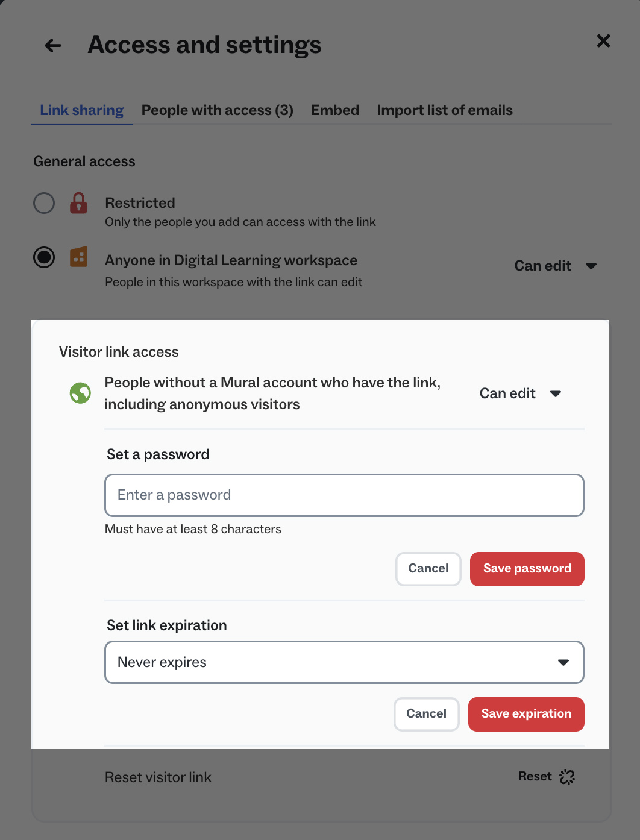The width and height of the screenshot is (640, 840).
Task: Click the Enter a password field
Action: click(344, 495)
